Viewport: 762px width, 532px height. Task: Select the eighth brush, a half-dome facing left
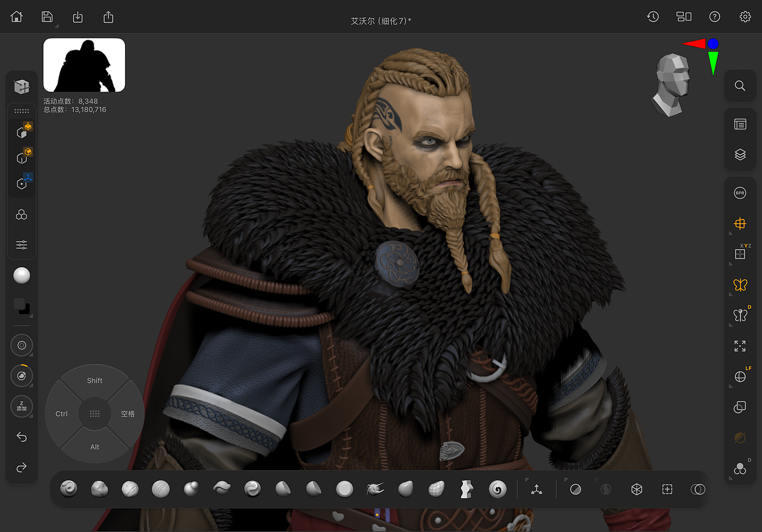283,489
